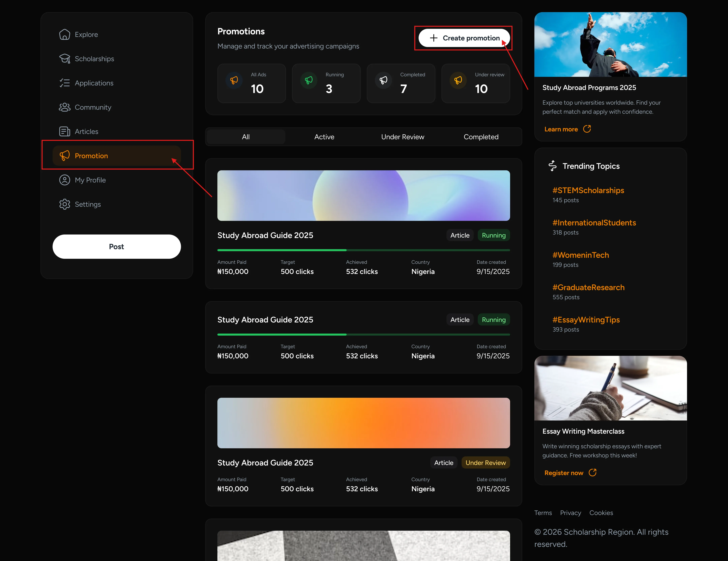
Task: Click the first promotion's green progress bar
Action: pos(364,250)
